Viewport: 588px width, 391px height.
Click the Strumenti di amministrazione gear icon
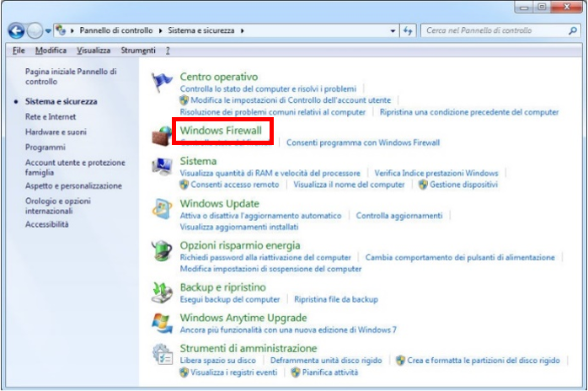(x=162, y=354)
